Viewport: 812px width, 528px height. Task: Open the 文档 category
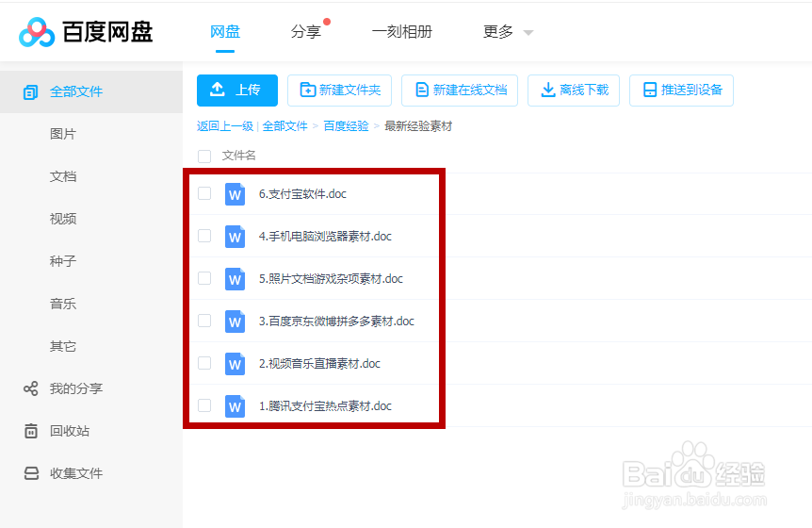[63, 176]
